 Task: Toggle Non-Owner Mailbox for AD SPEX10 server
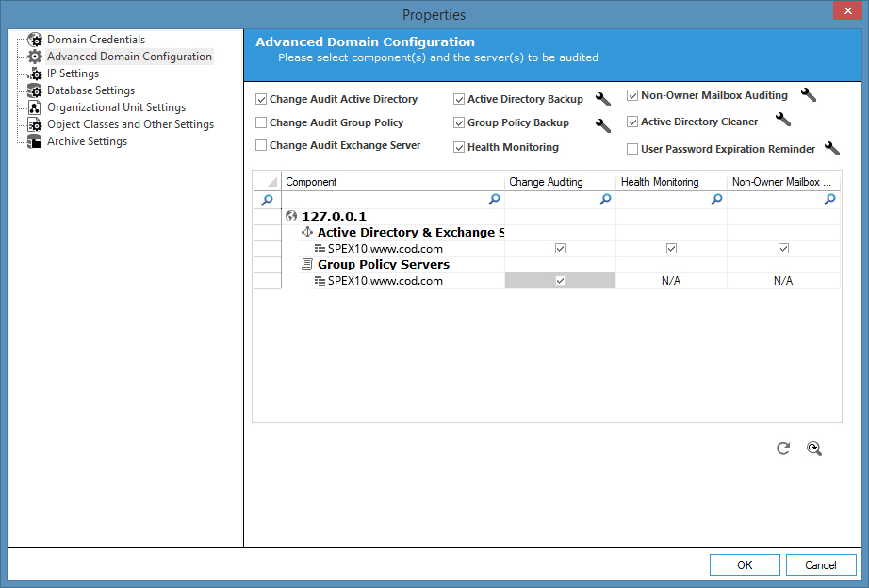[x=783, y=248]
